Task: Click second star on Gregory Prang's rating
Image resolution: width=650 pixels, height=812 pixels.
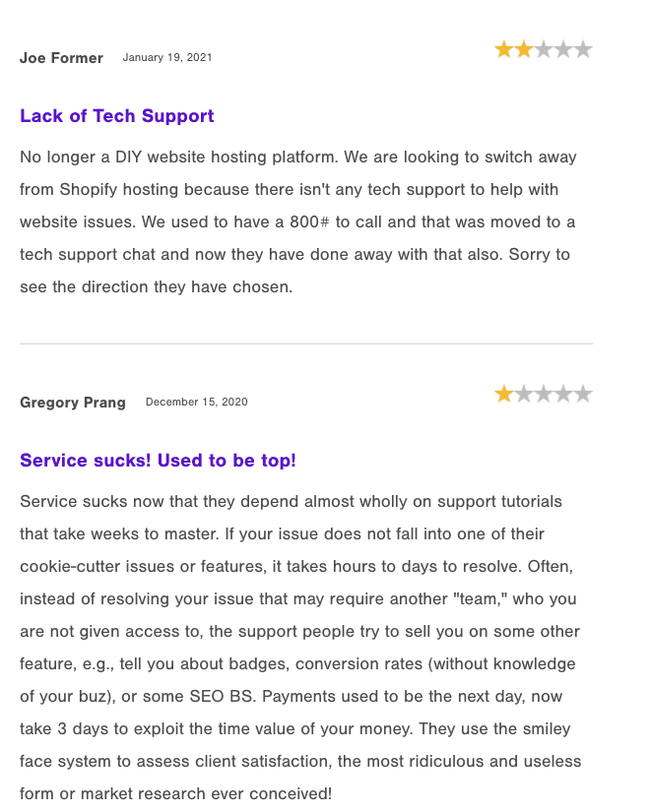Action: [x=524, y=395]
